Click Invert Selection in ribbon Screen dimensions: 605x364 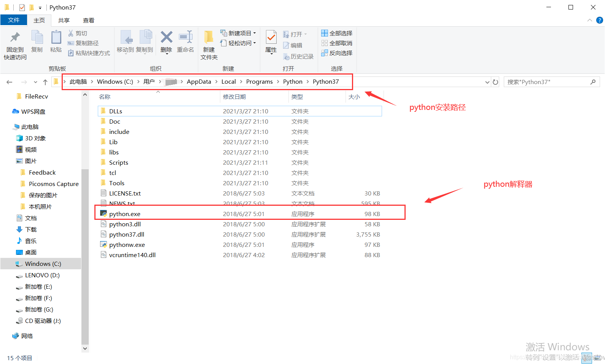click(x=337, y=53)
